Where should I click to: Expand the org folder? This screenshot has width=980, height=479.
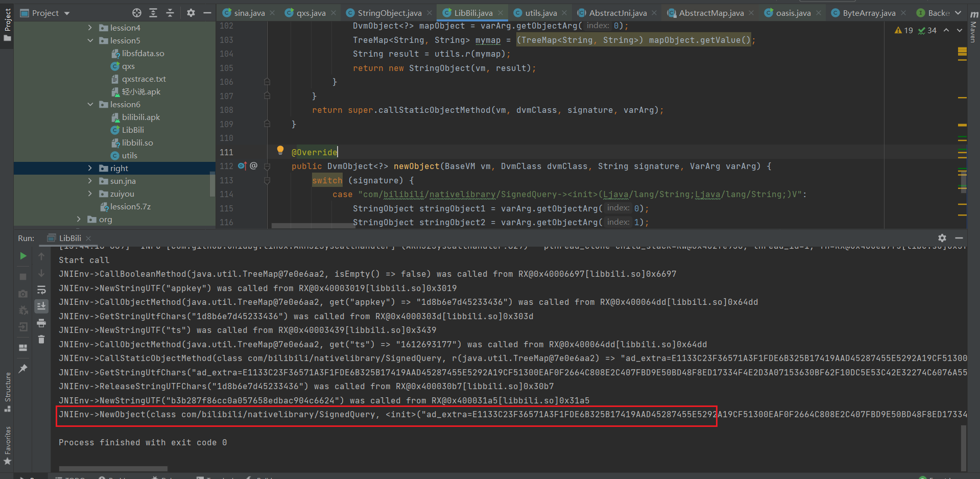pyautogui.click(x=78, y=219)
